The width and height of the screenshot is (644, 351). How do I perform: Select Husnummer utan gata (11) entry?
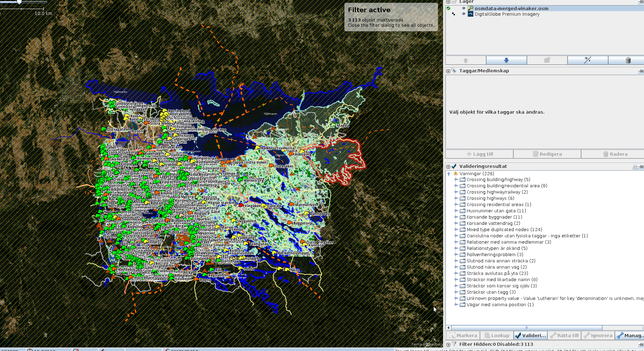click(496, 211)
